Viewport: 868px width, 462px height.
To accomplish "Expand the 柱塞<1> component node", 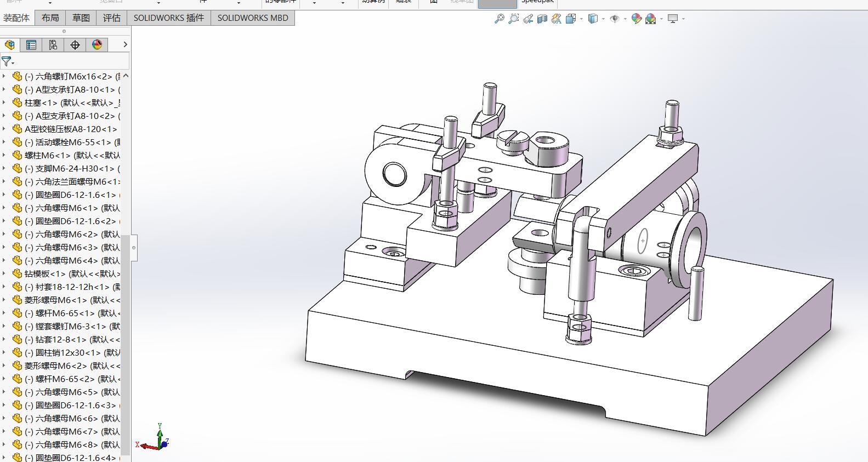I will click(x=4, y=102).
